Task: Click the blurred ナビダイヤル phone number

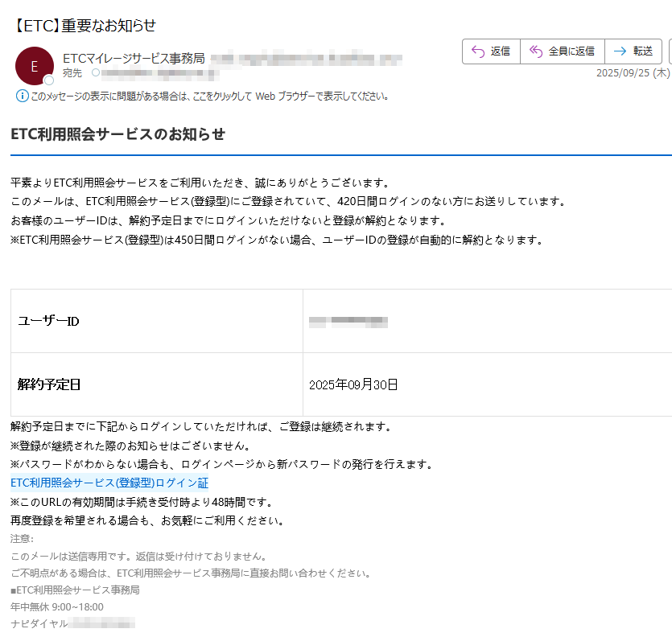Action: coord(101,623)
